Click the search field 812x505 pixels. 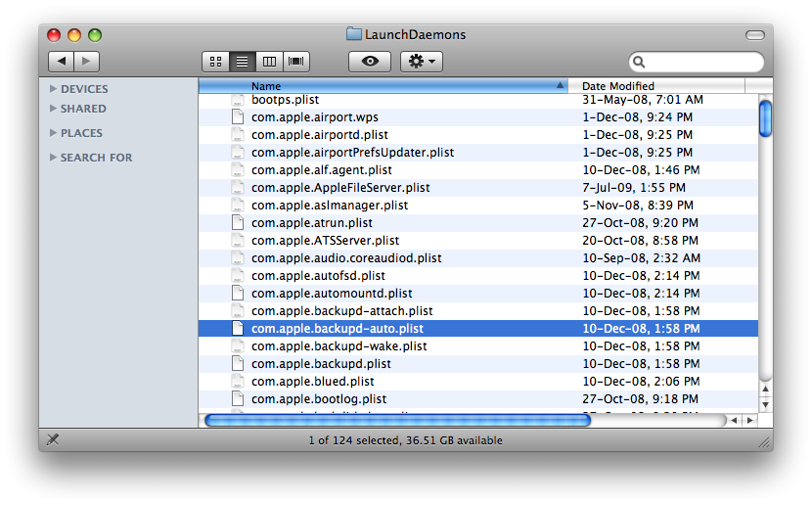pyautogui.click(x=697, y=63)
